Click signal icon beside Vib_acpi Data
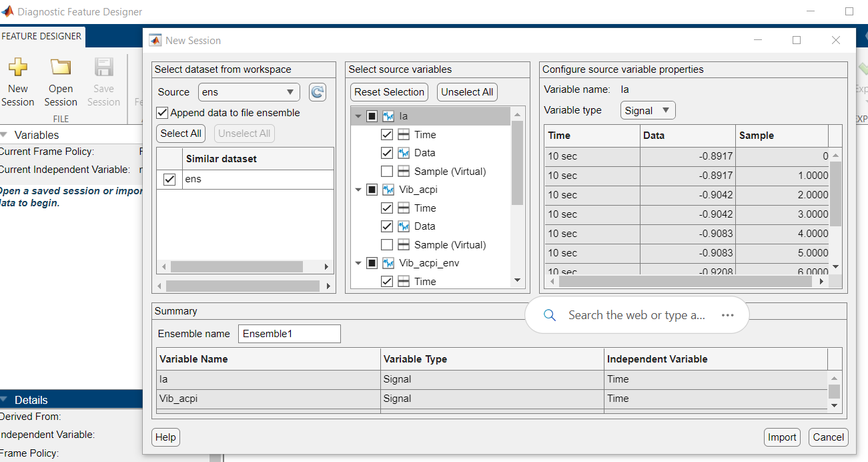 404,226
